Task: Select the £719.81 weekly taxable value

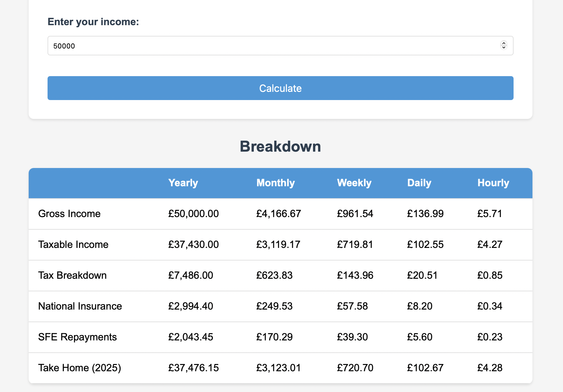Action: click(355, 244)
